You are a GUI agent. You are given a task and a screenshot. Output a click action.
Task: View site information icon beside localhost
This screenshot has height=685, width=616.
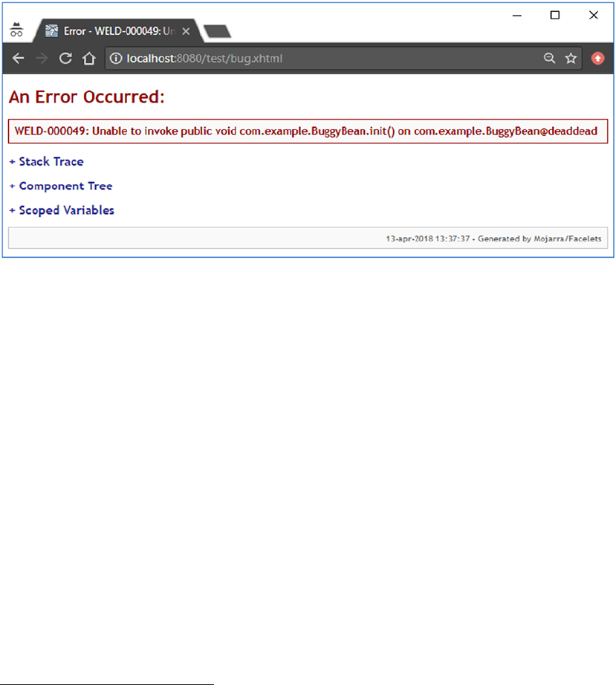coord(116,58)
